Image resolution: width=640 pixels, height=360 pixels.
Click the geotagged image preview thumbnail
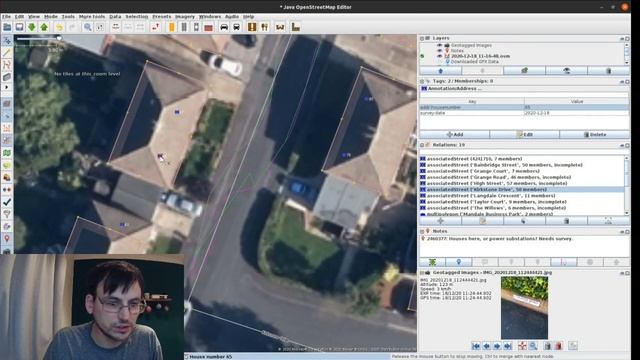524,307
